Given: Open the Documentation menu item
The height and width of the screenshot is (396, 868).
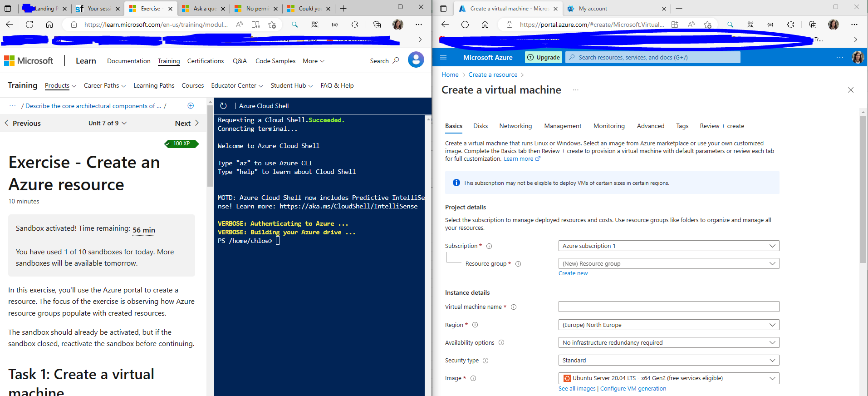Looking at the screenshot, I should pos(129,61).
